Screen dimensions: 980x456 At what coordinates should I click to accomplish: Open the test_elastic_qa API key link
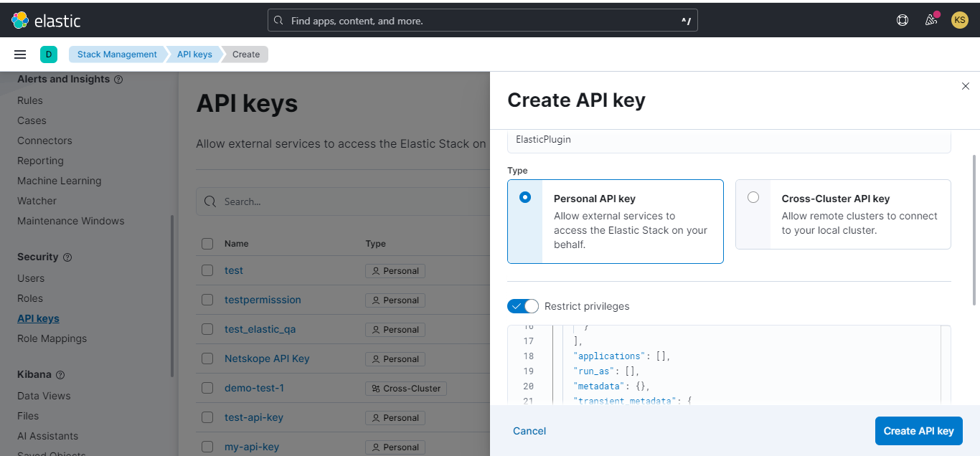(260, 329)
